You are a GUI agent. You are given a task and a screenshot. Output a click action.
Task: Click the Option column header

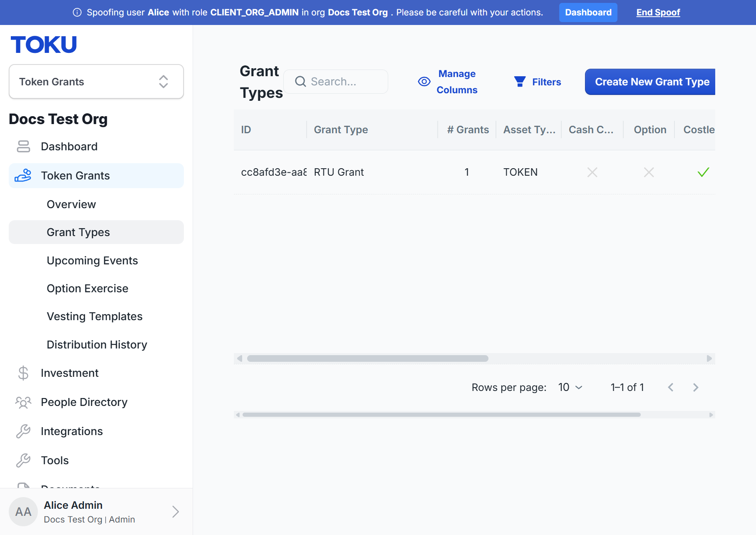pos(650,129)
